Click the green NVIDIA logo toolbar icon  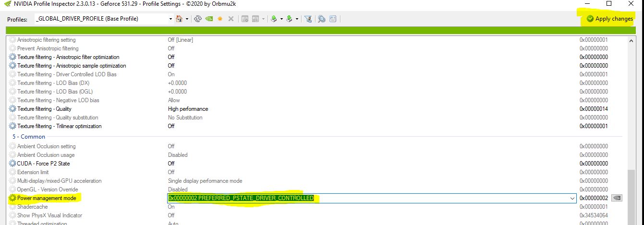click(209, 19)
